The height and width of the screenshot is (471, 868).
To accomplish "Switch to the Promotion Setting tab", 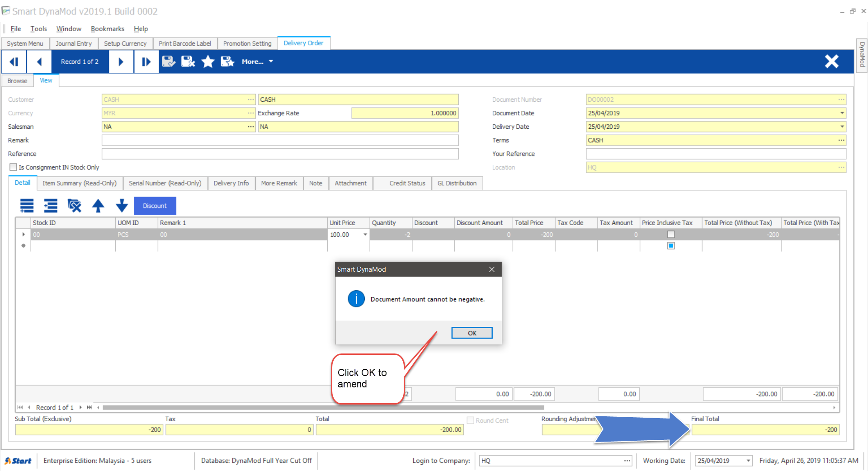I will coord(247,43).
